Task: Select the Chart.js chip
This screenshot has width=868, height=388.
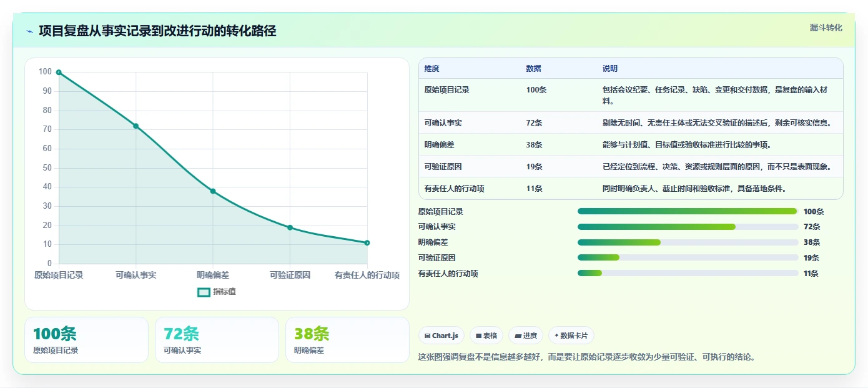Action: click(x=441, y=336)
